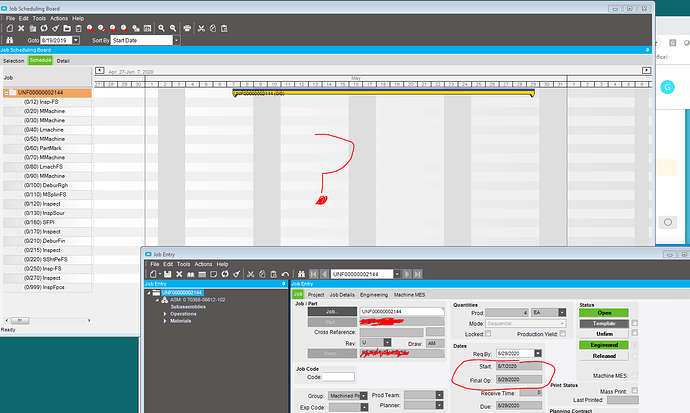Click Paste icon in Scheduling Board toolbar
The image size is (690, 413).
(224, 28)
